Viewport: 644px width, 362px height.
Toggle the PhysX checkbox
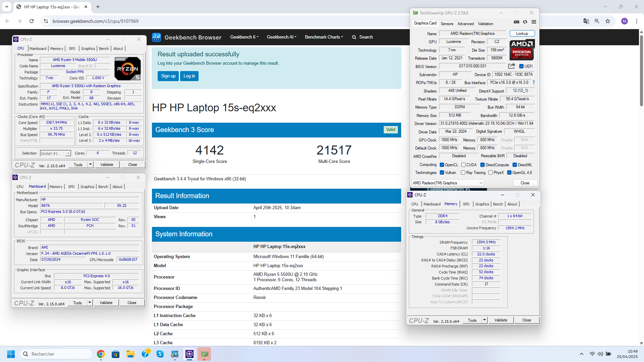490,173
